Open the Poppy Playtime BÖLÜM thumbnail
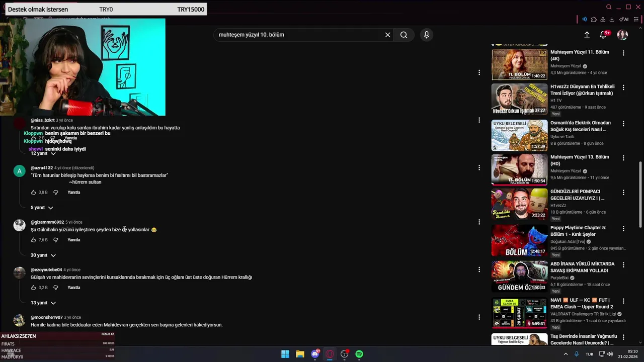 click(519, 240)
